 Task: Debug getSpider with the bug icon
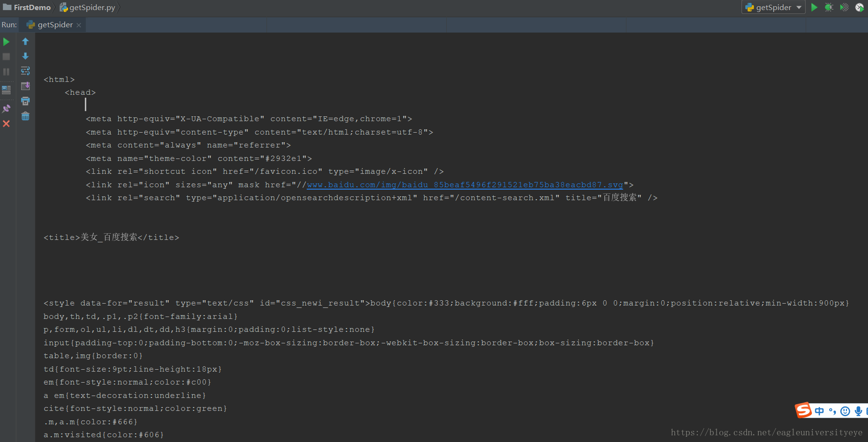[829, 7]
